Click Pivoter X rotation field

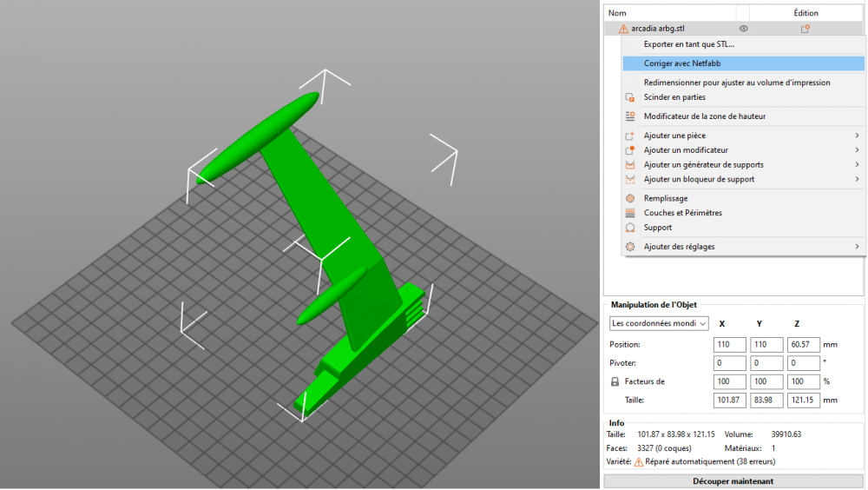coord(730,363)
